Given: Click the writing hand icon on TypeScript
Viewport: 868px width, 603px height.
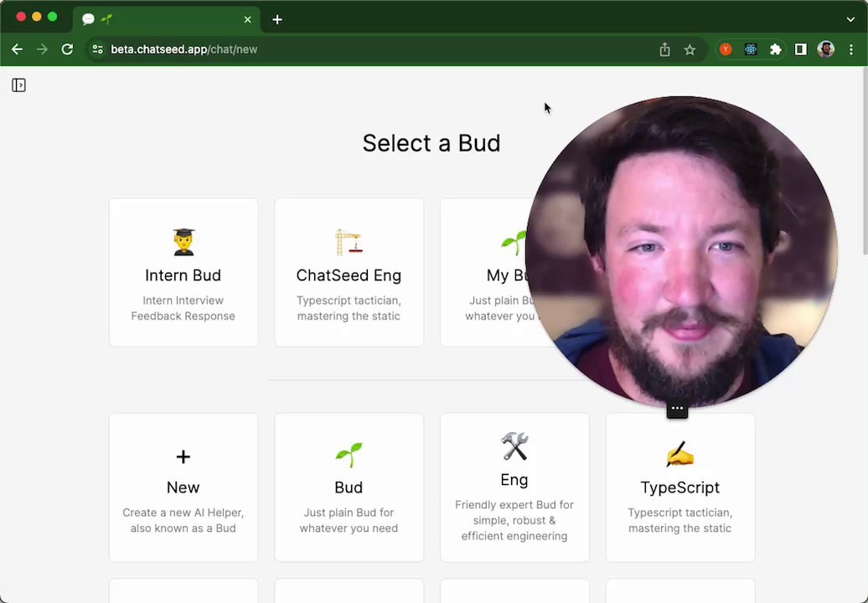Looking at the screenshot, I should [x=680, y=455].
